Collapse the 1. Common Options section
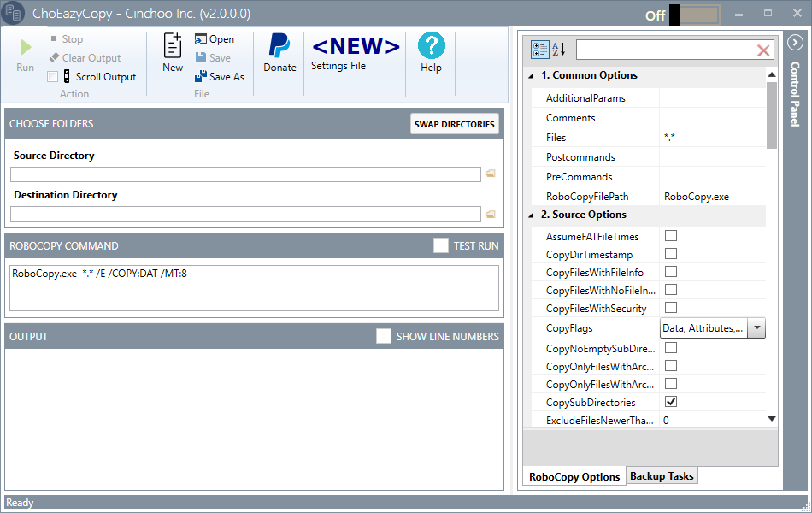Image resolution: width=812 pixels, height=513 pixels. point(531,75)
